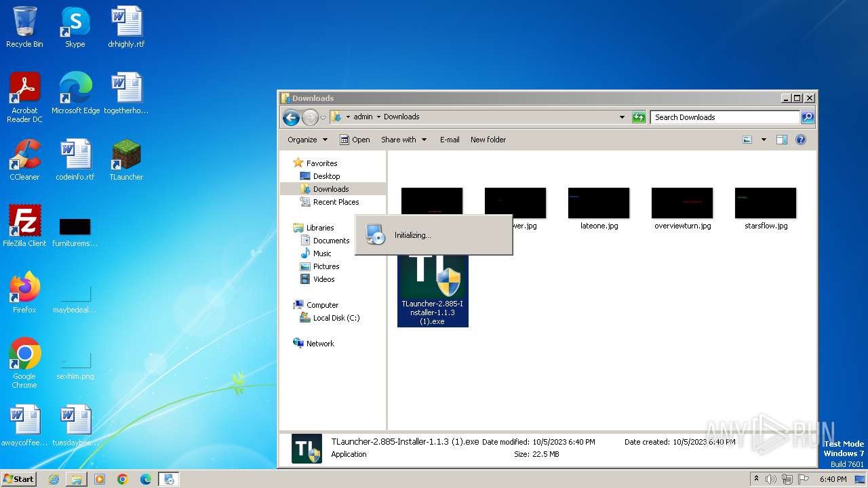Open Internet Explorer from taskbar
The image size is (868, 488).
click(x=54, y=479)
